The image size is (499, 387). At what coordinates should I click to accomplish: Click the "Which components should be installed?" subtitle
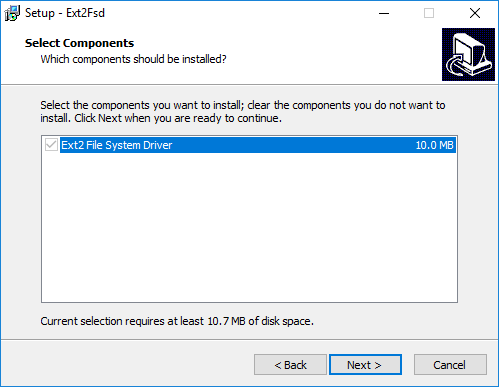(x=133, y=59)
